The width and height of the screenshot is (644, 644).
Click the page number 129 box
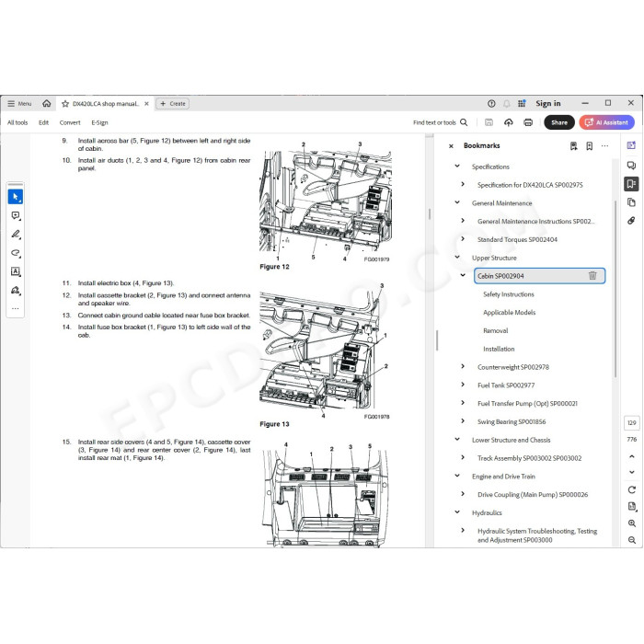pyautogui.click(x=632, y=422)
